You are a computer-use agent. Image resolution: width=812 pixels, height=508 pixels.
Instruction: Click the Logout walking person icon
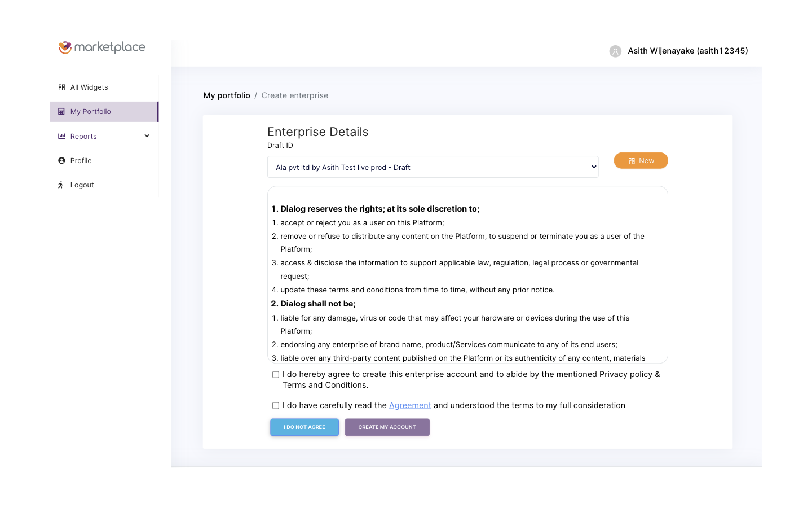(61, 185)
